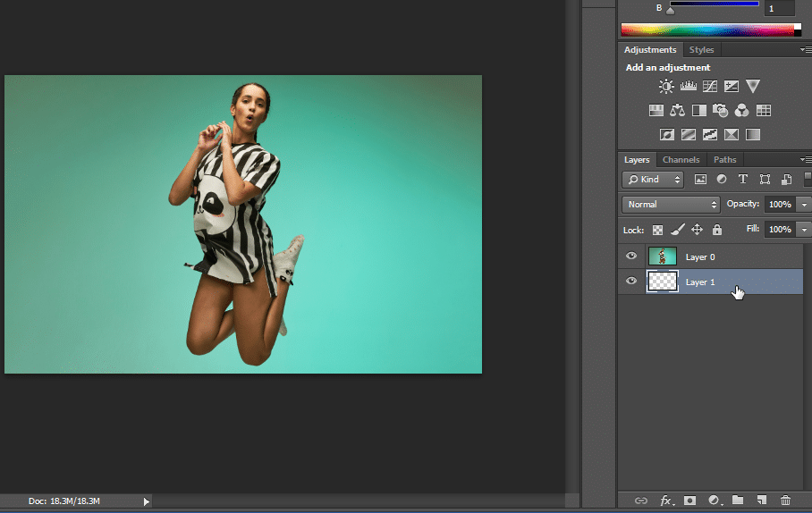Click the link layers icon
The width and height of the screenshot is (812, 513).
[x=641, y=500]
